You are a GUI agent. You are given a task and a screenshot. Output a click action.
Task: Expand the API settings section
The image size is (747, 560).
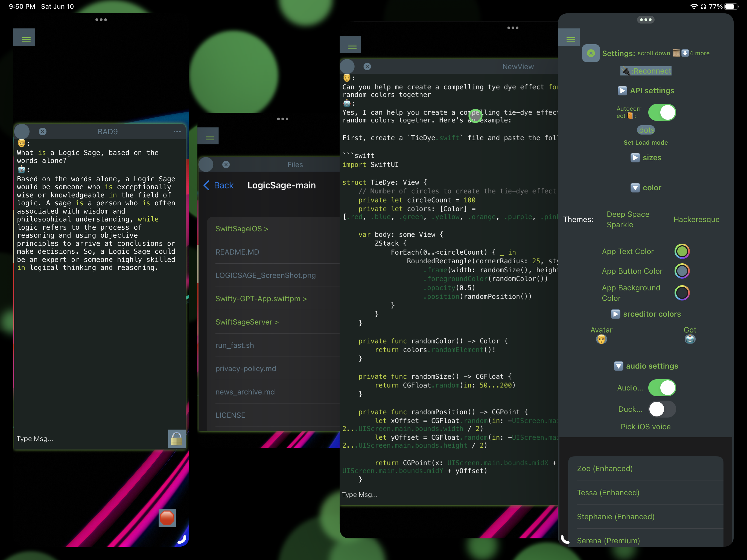646,91
